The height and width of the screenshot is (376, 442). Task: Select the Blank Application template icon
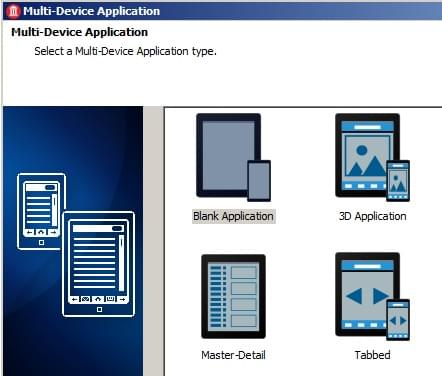(x=233, y=157)
